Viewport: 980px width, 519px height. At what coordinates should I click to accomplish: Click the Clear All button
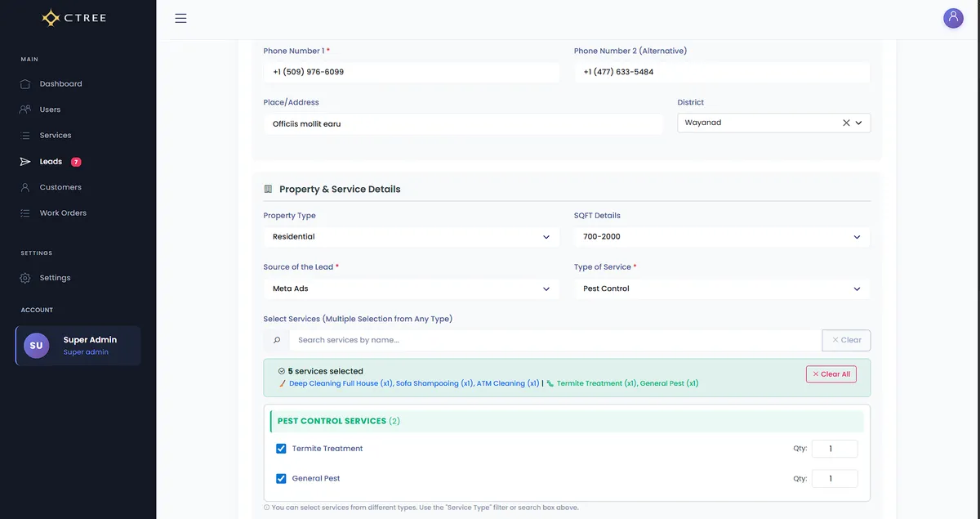pos(831,374)
